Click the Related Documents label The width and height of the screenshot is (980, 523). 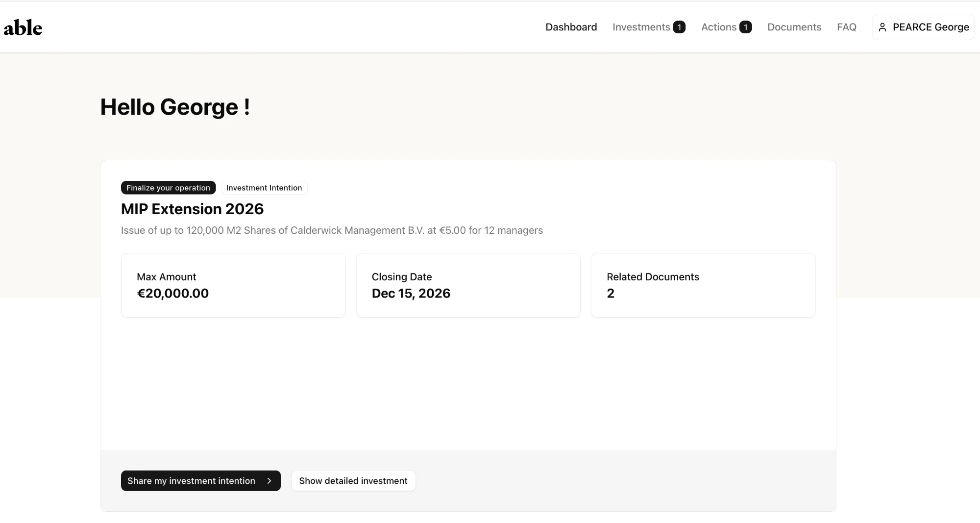pyautogui.click(x=653, y=277)
